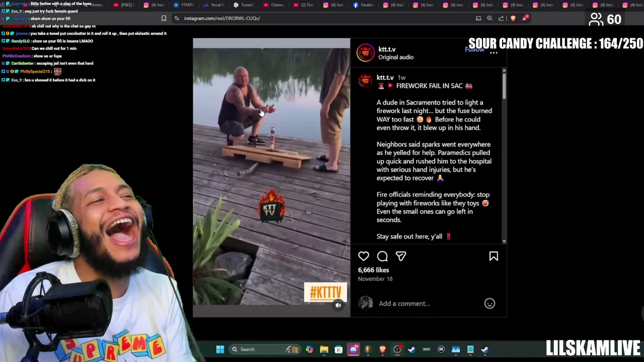Open ktt.tv username beside the caption
644x362 pixels.
pos(385,77)
